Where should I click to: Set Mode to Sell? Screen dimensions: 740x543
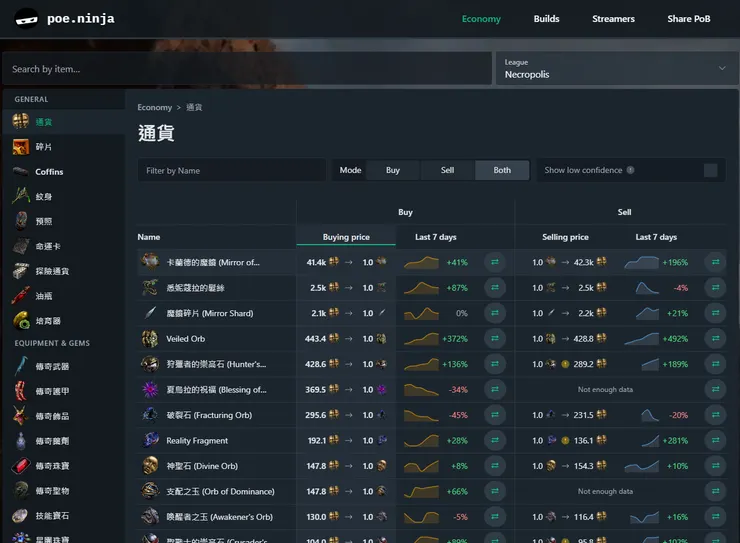tap(447, 170)
